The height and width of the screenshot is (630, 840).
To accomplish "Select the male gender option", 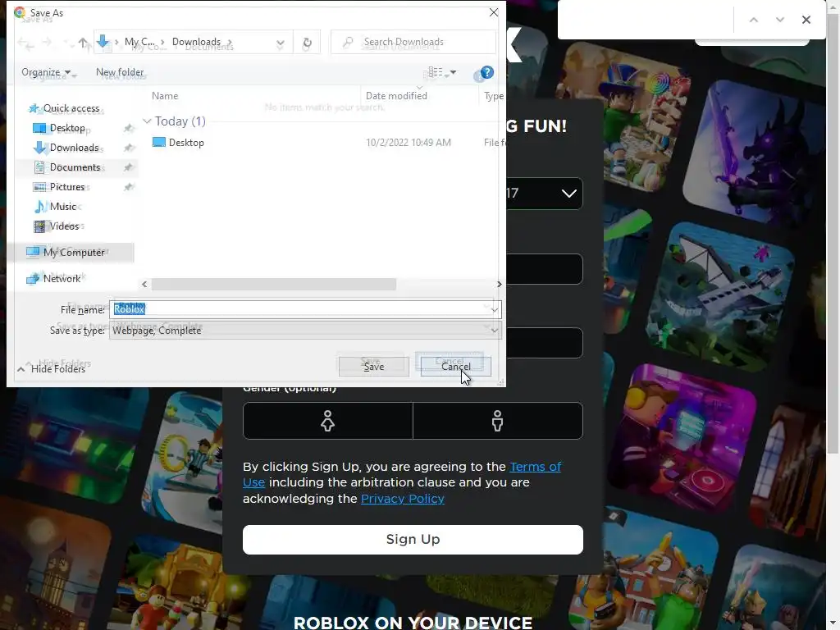I will pyautogui.click(x=498, y=421).
